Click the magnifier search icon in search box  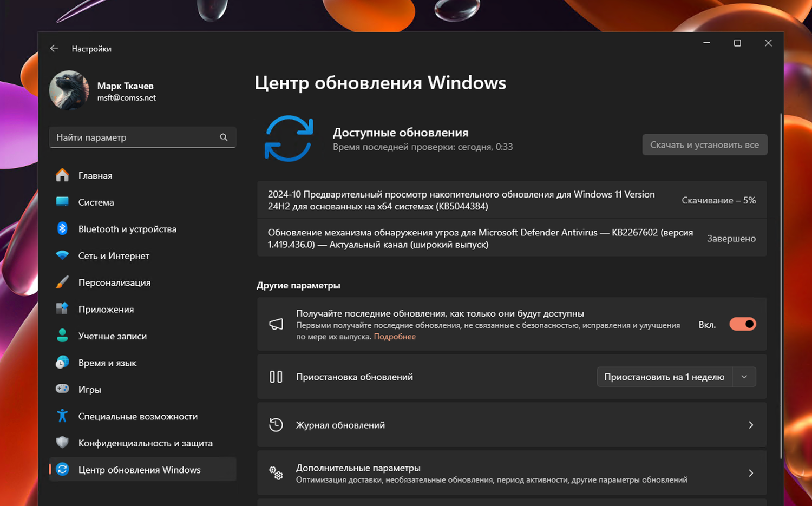(224, 137)
